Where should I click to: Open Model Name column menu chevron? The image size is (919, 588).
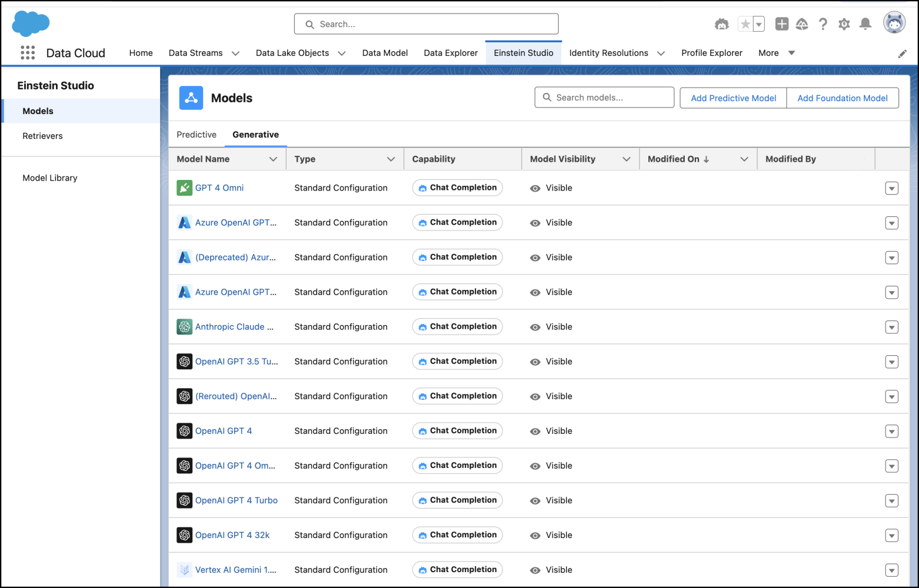coord(273,159)
